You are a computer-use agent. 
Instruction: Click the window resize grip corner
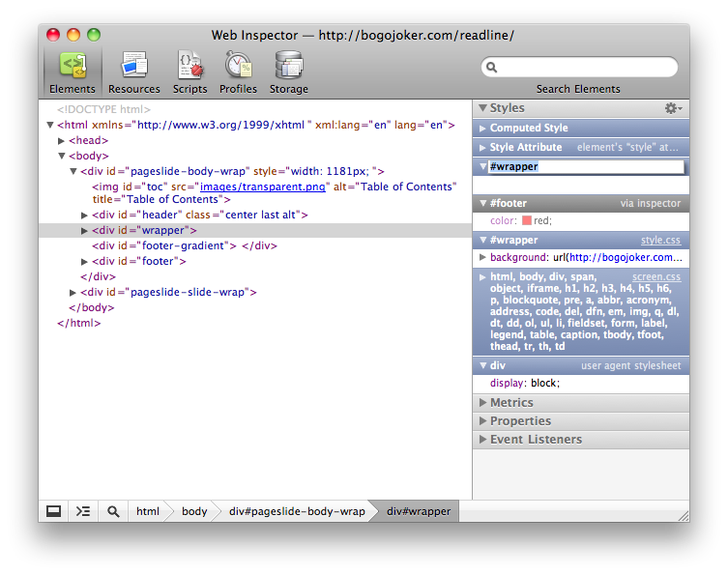(x=684, y=516)
